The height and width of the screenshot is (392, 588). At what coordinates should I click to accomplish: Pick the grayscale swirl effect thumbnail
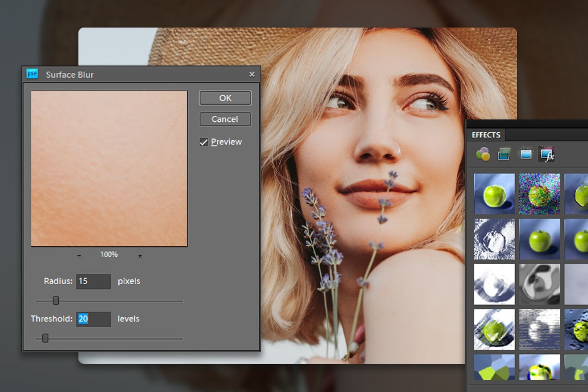coord(540,284)
